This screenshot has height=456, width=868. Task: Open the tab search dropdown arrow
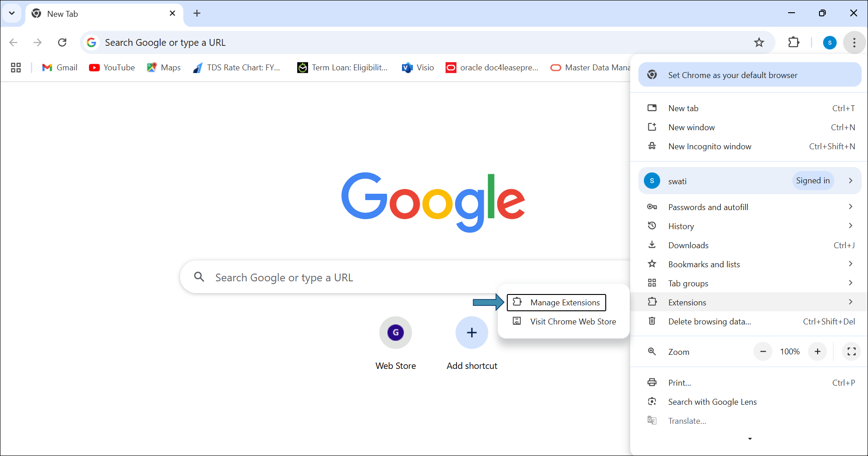pos(12,13)
